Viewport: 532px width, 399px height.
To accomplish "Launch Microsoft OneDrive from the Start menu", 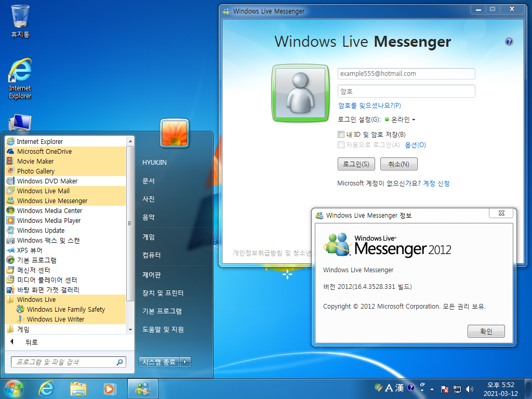I will click(x=66, y=151).
